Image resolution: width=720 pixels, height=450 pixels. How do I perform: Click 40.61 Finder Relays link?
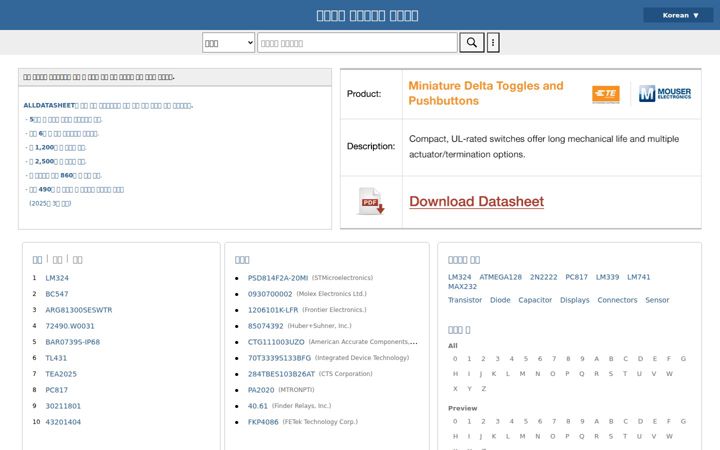click(x=258, y=406)
